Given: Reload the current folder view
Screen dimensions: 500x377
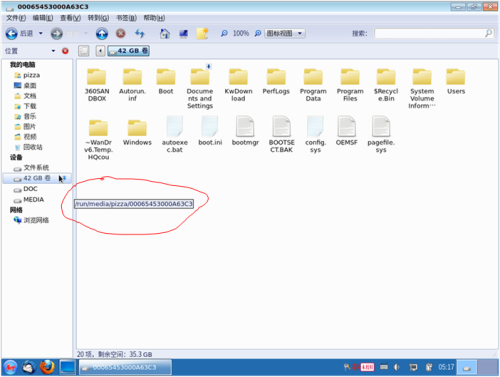Looking at the screenshot, I should coord(140,33).
